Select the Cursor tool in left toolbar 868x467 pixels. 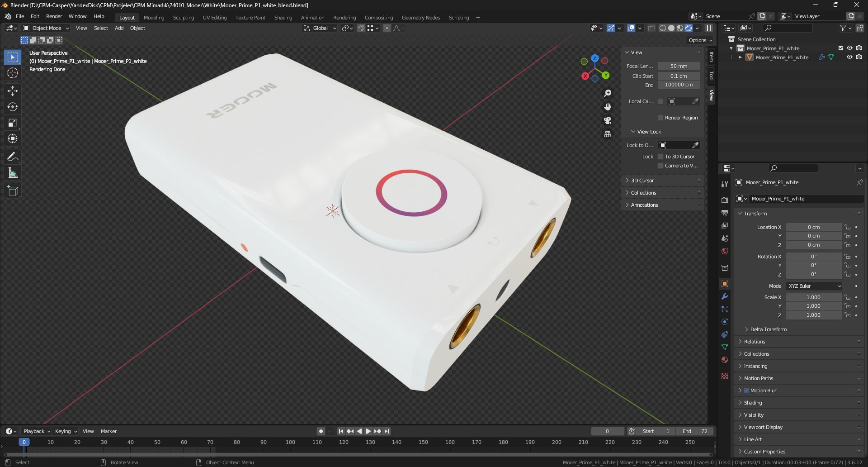point(13,73)
